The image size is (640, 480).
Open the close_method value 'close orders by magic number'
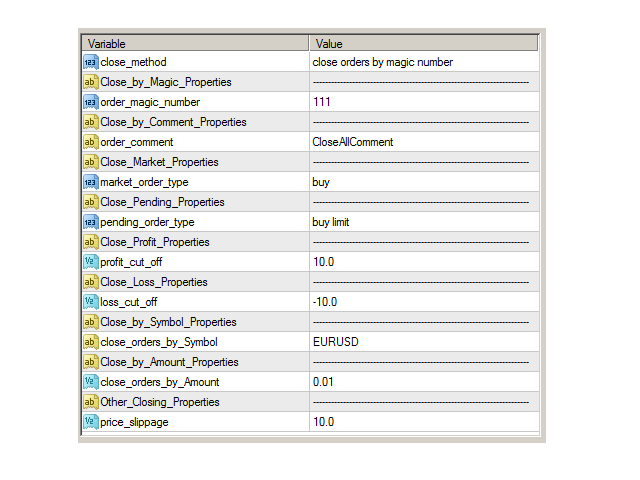[382, 62]
